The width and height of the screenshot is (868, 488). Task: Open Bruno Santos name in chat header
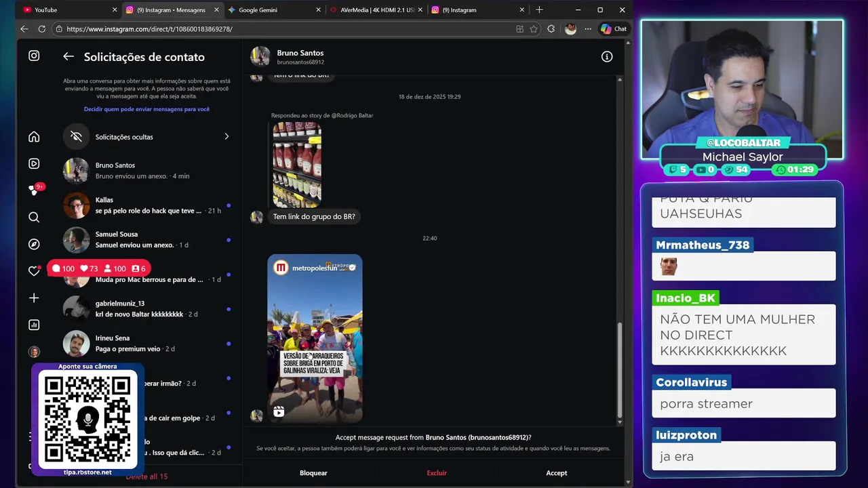[300, 53]
